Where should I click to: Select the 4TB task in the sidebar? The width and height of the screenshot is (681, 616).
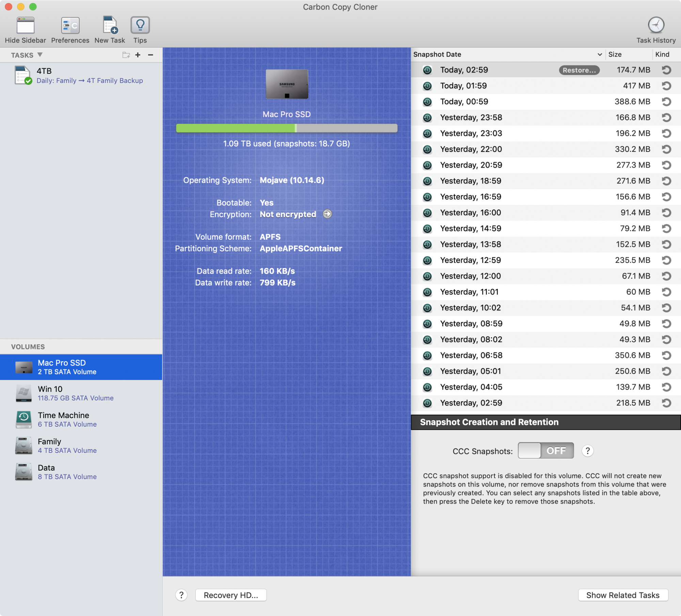coord(81,76)
